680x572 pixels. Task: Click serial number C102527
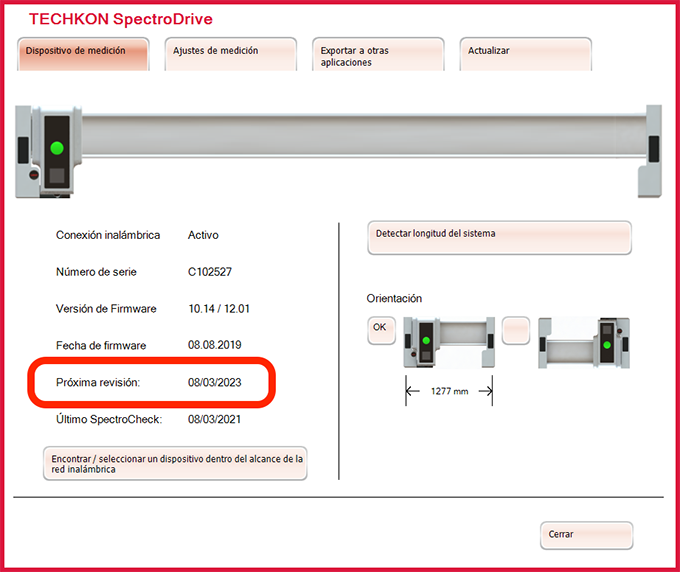click(x=210, y=272)
